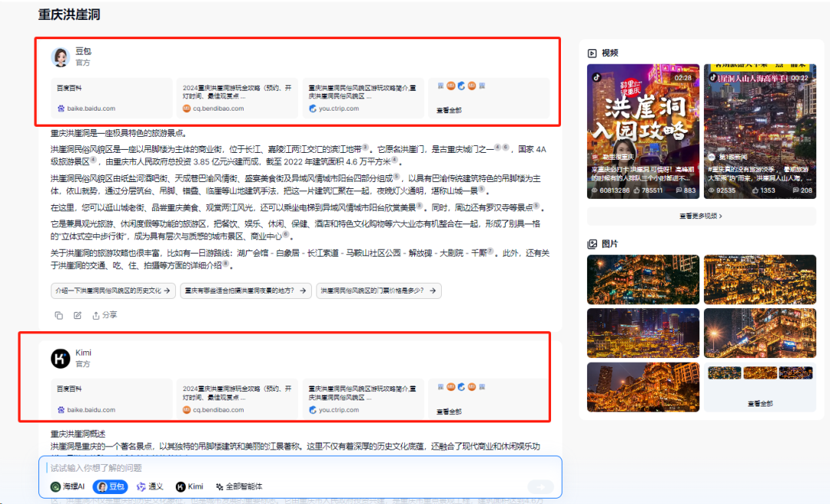Viewport: 830px width, 504px height.
Task: Copy the 豆包 answer with the copy icon
Action: pyautogui.click(x=58, y=316)
